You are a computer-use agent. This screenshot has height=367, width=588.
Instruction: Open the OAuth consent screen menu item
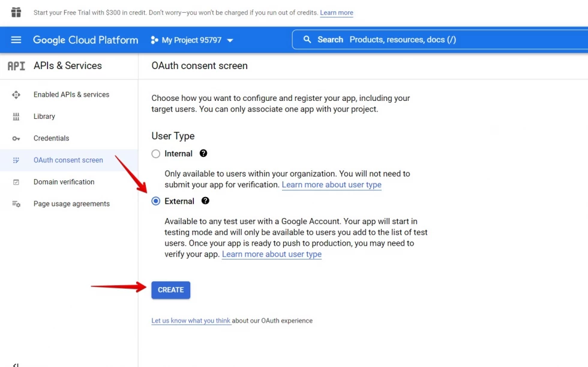(68, 160)
